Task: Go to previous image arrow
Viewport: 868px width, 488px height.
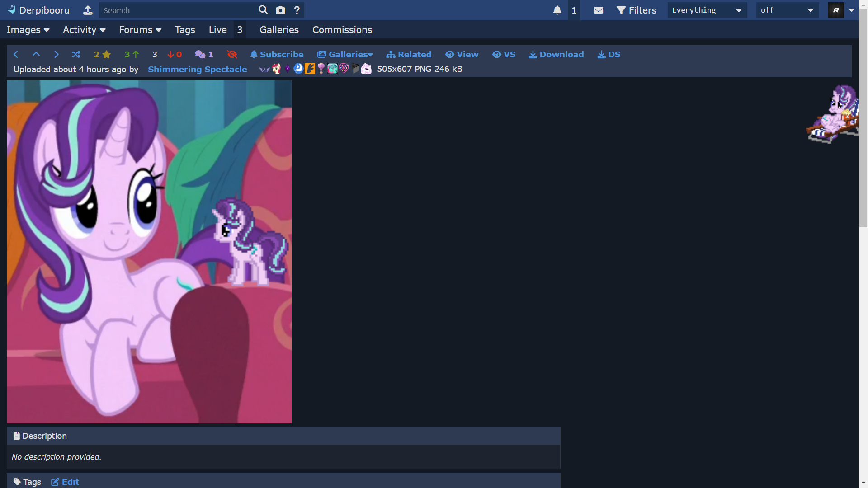Action: [x=16, y=54]
